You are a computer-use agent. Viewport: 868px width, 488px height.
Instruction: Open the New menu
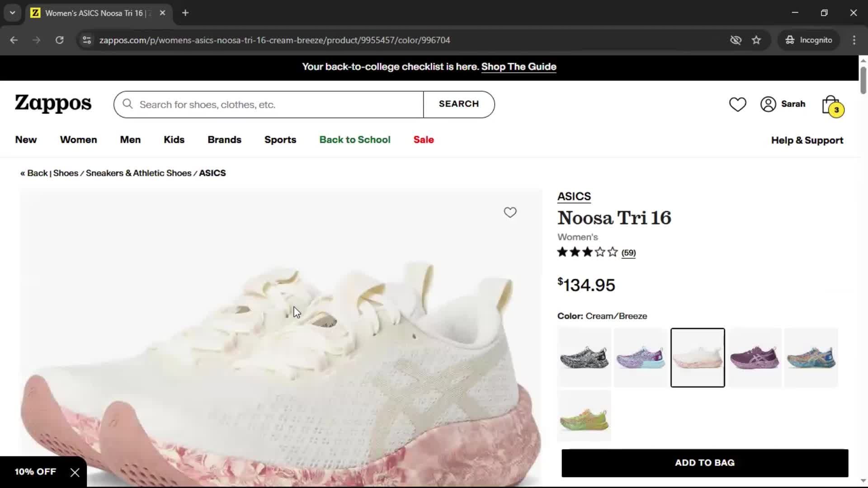pos(26,140)
